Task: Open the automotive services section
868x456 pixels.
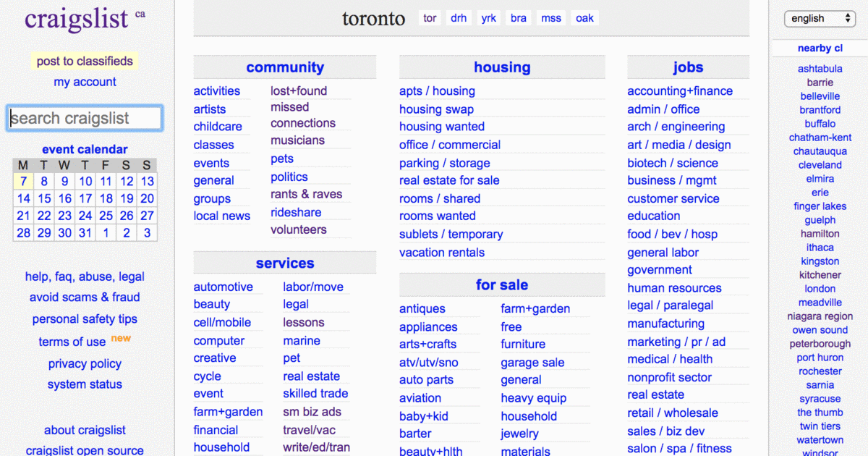Action: (224, 287)
